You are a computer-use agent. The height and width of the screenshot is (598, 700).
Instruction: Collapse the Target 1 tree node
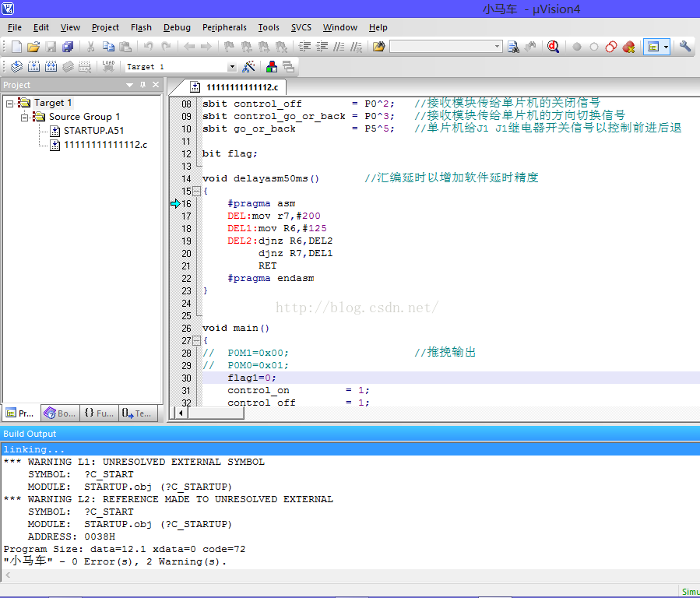click(9, 104)
